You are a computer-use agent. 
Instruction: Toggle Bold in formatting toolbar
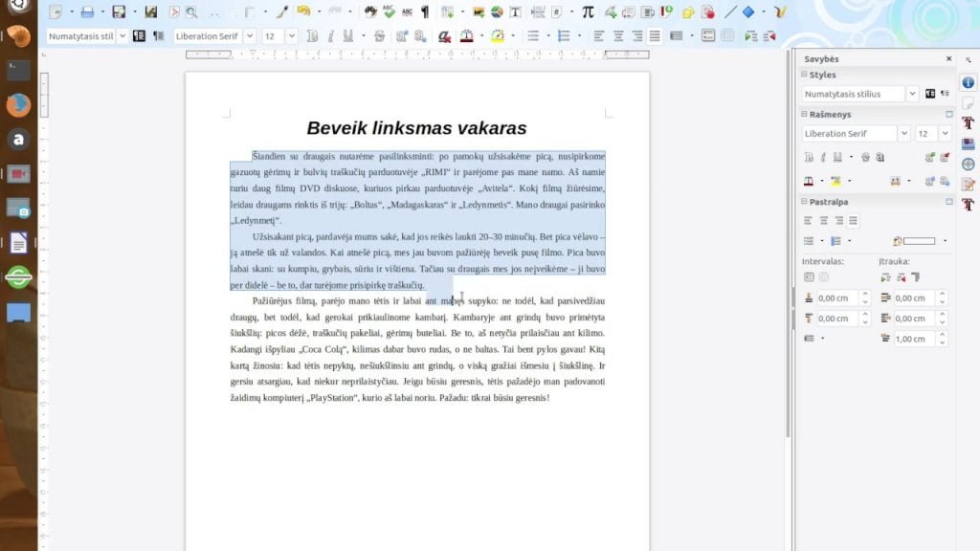pyautogui.click(x=313, y=36)
